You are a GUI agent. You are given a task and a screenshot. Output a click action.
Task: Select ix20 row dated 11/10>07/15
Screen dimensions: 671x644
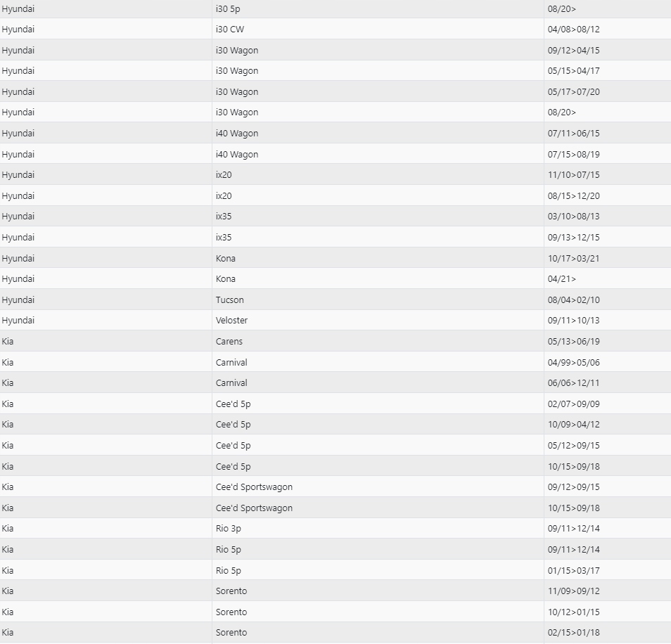pyautogui.click(x=335, y=175)
